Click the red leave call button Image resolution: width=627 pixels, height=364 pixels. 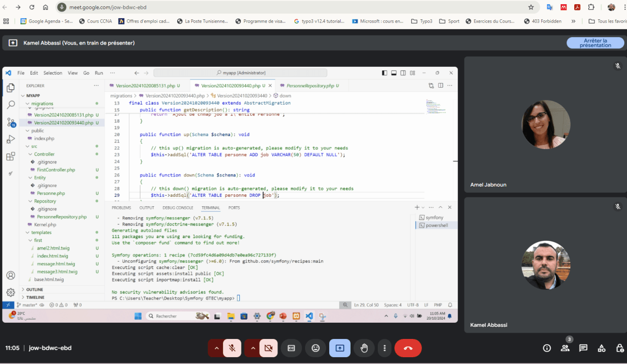(x=408, y=348)
